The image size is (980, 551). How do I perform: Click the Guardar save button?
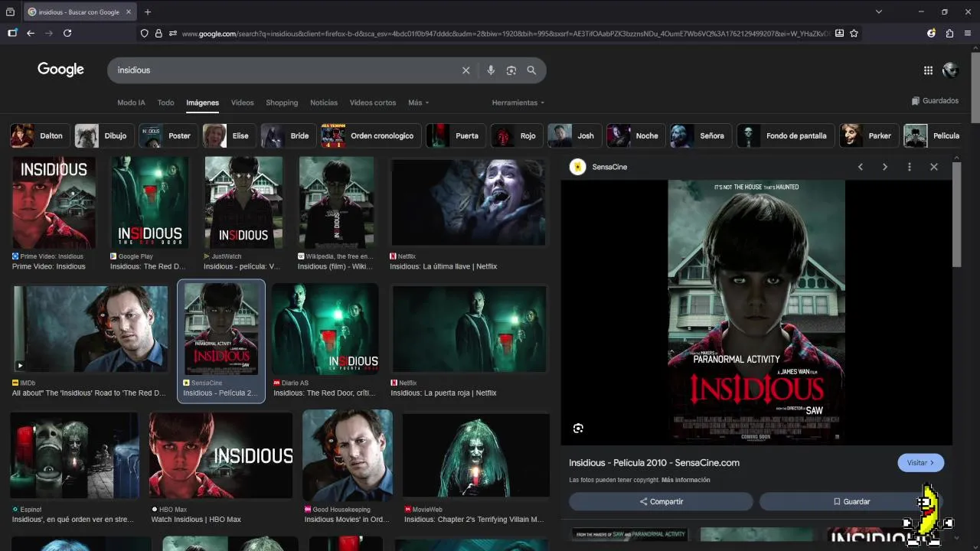point(851,501)
